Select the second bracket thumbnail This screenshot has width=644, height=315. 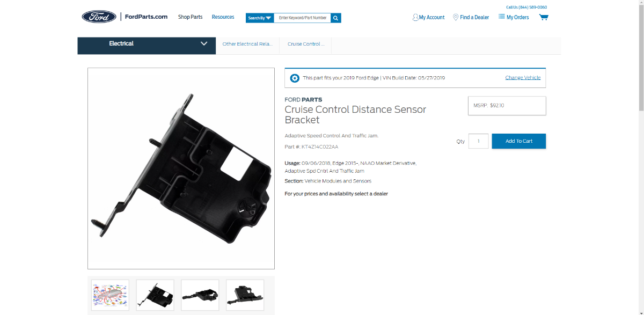coord(155,295)
